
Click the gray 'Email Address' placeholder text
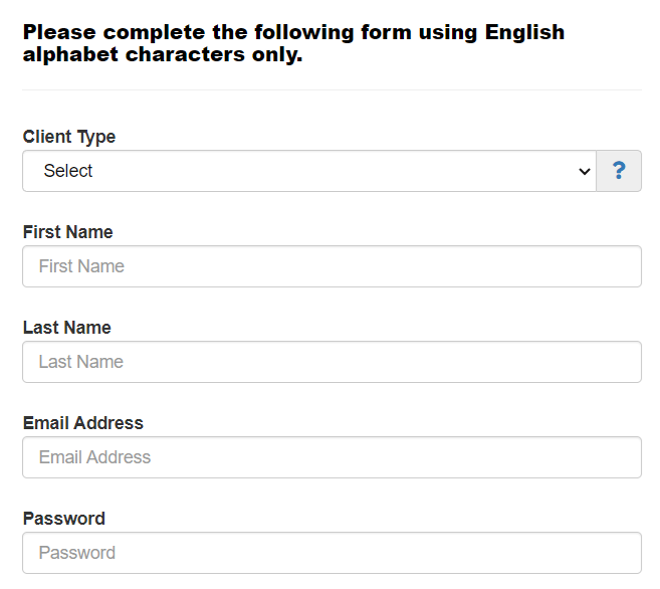(95, 457)
